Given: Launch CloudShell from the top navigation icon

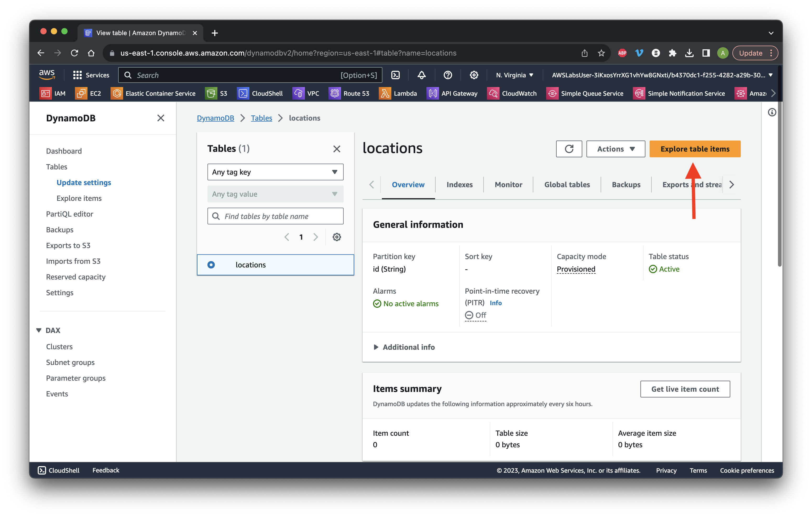Looking at the screenshot, I should coord(395,75).
